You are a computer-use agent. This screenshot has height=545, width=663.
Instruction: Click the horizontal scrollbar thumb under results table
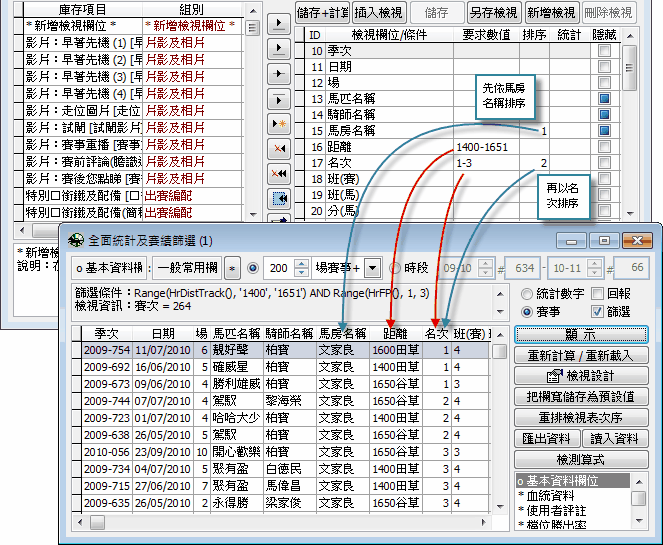pos(97,523)
